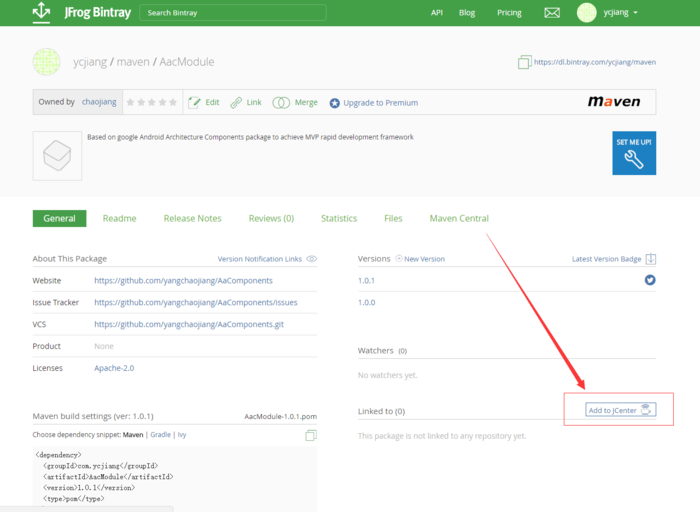Click the Apache-2.0 license link
This screenshot has height=512, width=700.
[x=114, y=368]
